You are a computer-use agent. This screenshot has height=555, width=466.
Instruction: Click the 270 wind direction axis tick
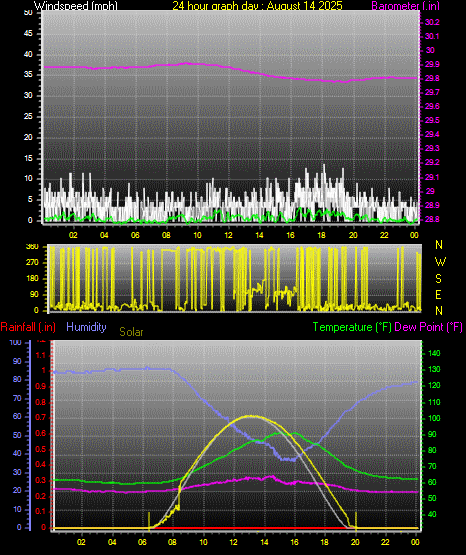click(32, 263)
